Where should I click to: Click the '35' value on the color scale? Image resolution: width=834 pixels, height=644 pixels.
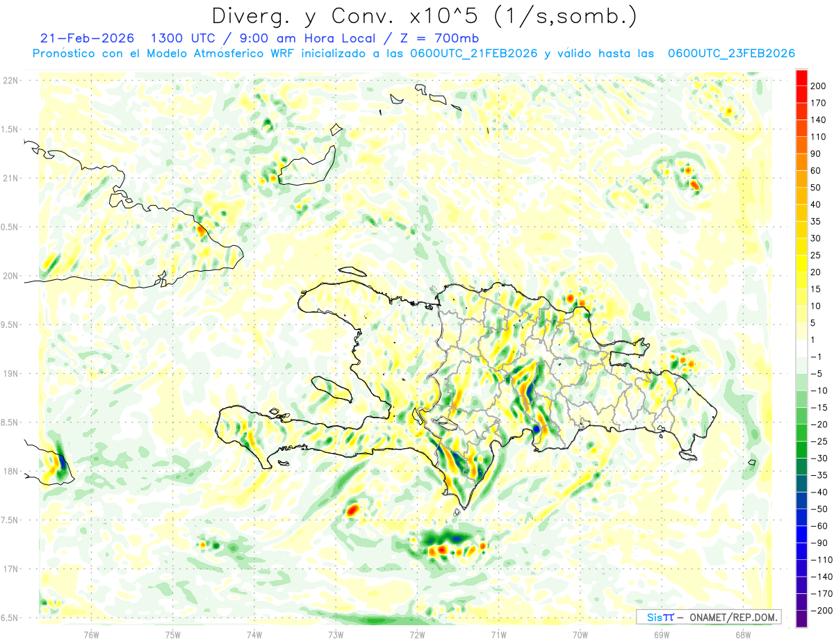click(816, 222)
